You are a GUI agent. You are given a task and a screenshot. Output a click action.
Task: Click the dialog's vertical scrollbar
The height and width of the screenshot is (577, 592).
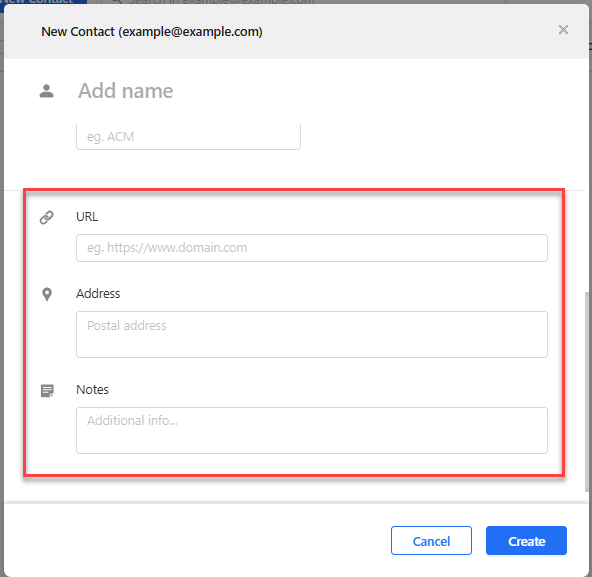[586, 392]
